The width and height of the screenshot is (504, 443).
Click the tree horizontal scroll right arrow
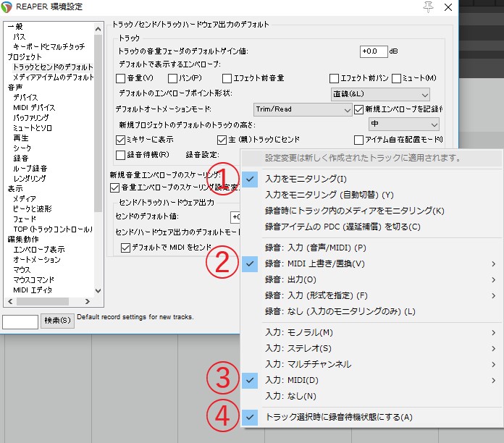click(87, 302)
